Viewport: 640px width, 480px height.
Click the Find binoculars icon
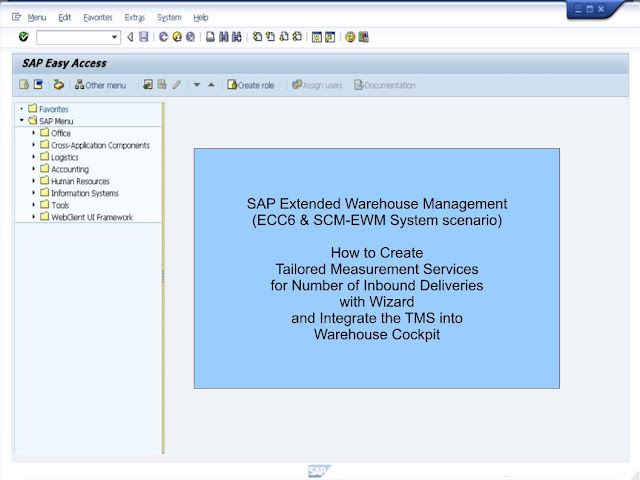224,37
